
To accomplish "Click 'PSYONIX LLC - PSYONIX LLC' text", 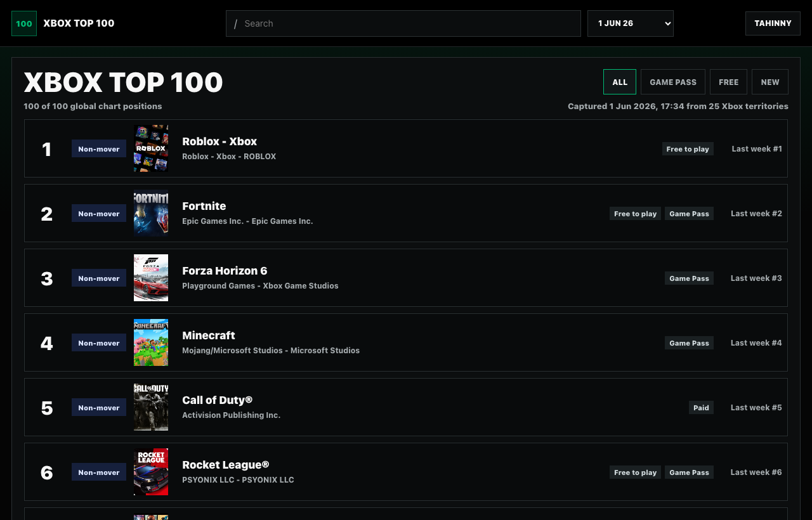I will (x=238, y=480).
